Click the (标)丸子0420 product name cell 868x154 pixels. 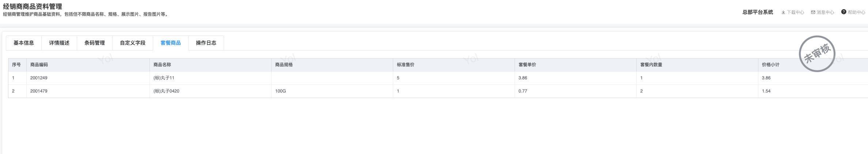pyautogui.click(x=167, y=91)
